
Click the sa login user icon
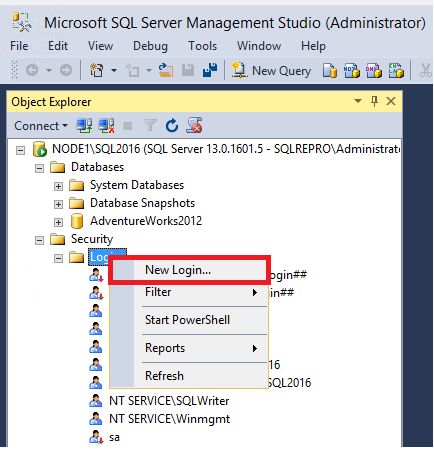click(x=96, y=437)
